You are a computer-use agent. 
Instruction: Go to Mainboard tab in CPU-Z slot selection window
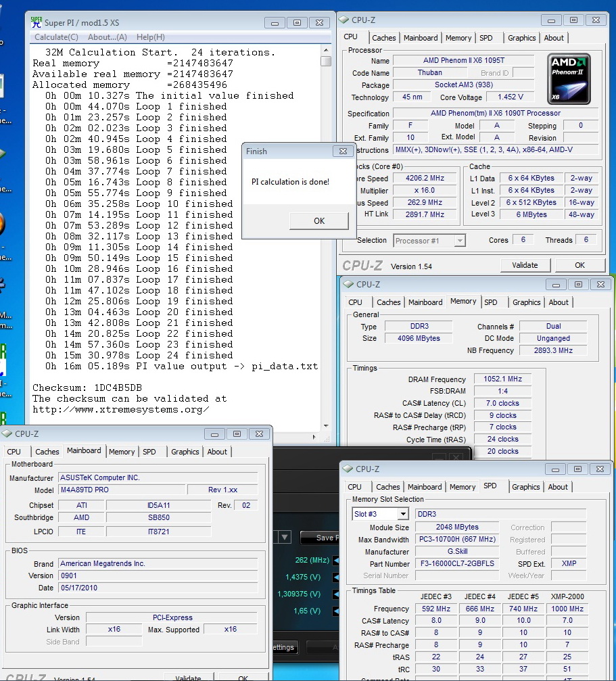coord(425,487)
